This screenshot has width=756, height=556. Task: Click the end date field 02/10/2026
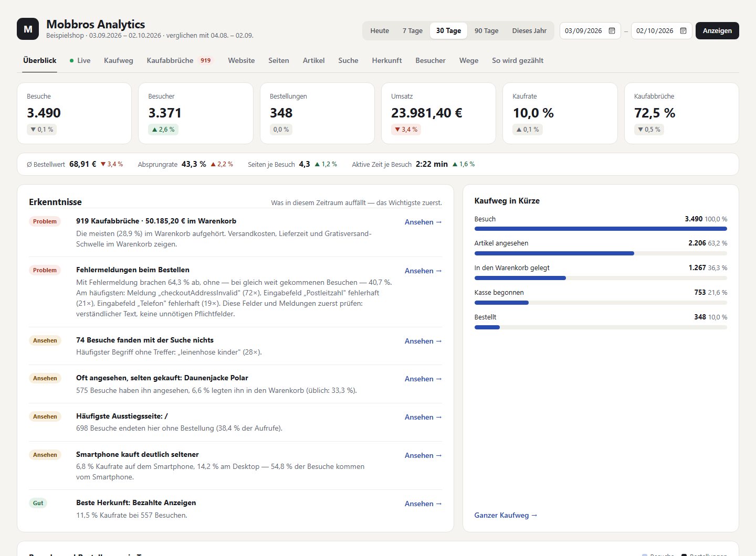tap(661, 31)
